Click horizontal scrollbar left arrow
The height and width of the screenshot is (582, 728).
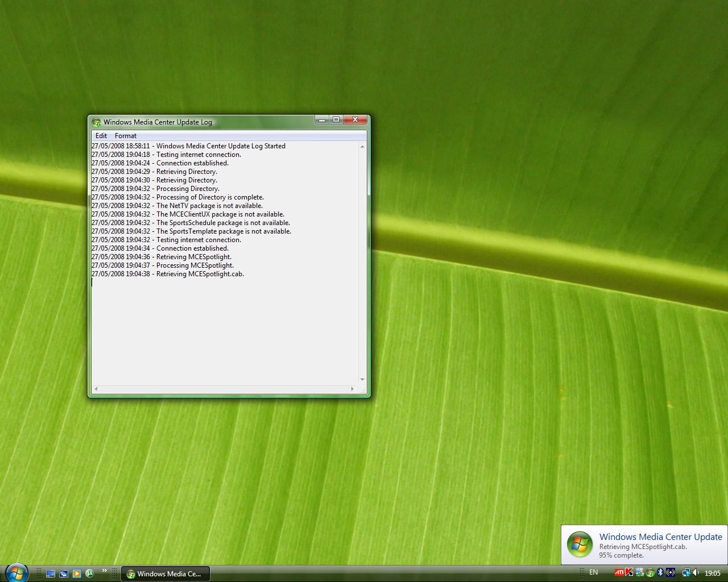[96, 389]
